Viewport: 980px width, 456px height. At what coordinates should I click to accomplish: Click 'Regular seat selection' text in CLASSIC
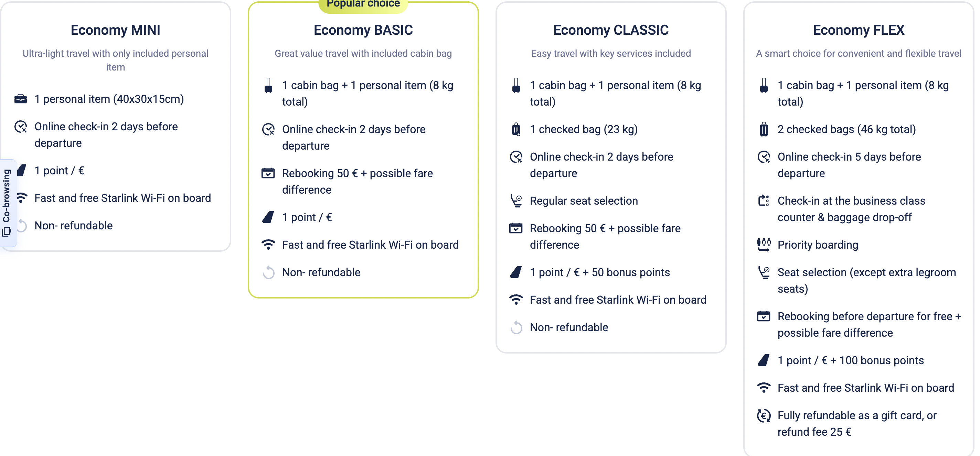pos(584,201)
